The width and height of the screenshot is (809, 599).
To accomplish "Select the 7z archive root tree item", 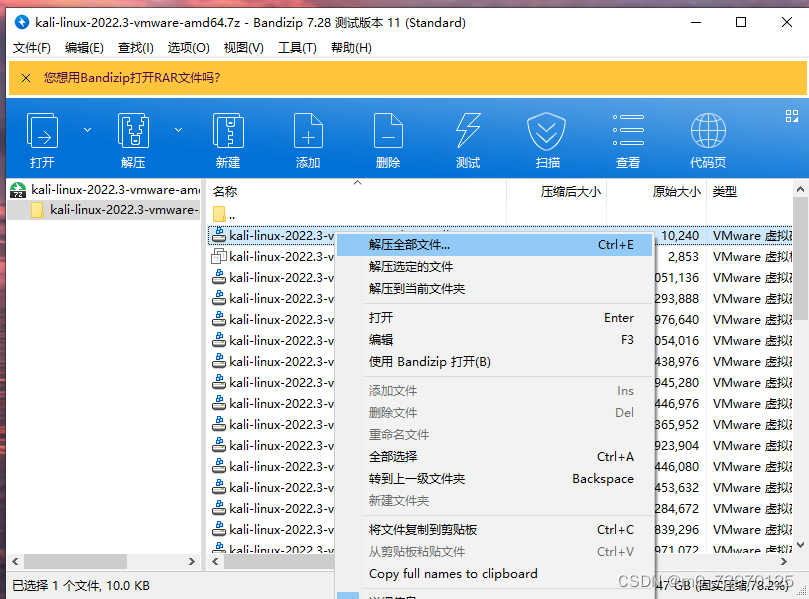I will [x=105, y=190].
